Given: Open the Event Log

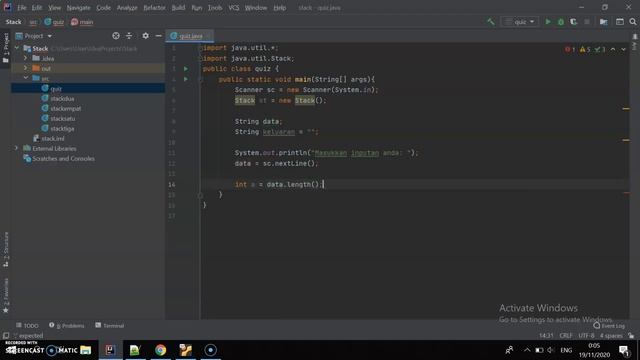Looking at the screenshot, I should coord(609,326).
